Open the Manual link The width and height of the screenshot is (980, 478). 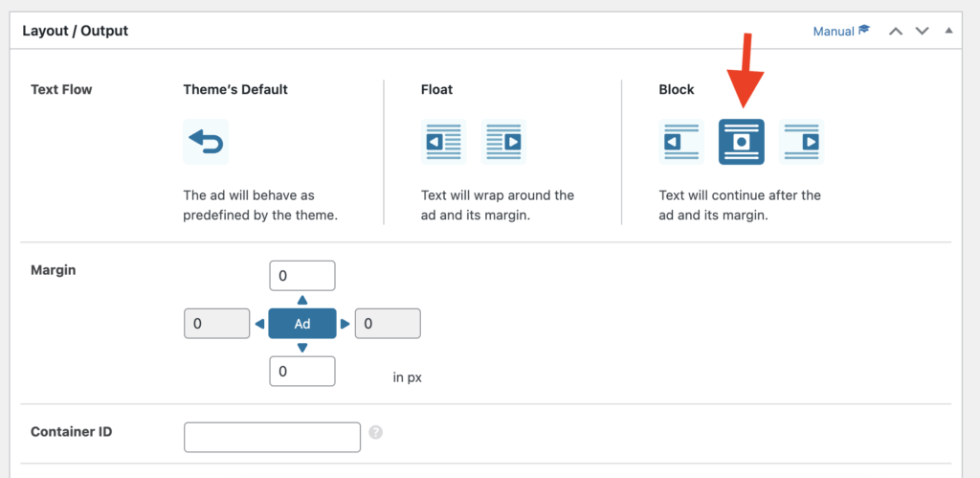[x=833, y=31]
